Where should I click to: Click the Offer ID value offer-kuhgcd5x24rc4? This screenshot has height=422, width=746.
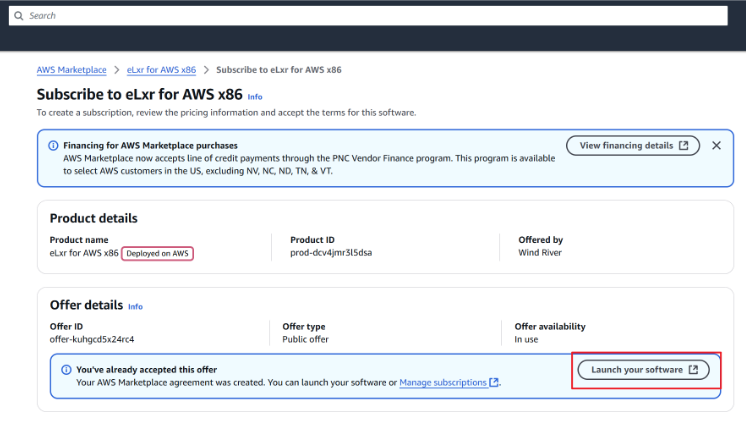coord(91,340)
